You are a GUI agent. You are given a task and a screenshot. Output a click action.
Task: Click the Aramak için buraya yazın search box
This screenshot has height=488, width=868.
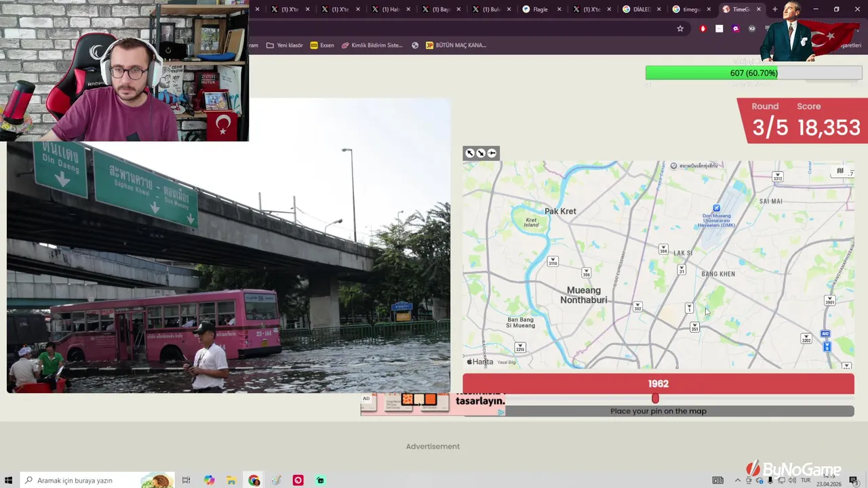click(97, 481)
